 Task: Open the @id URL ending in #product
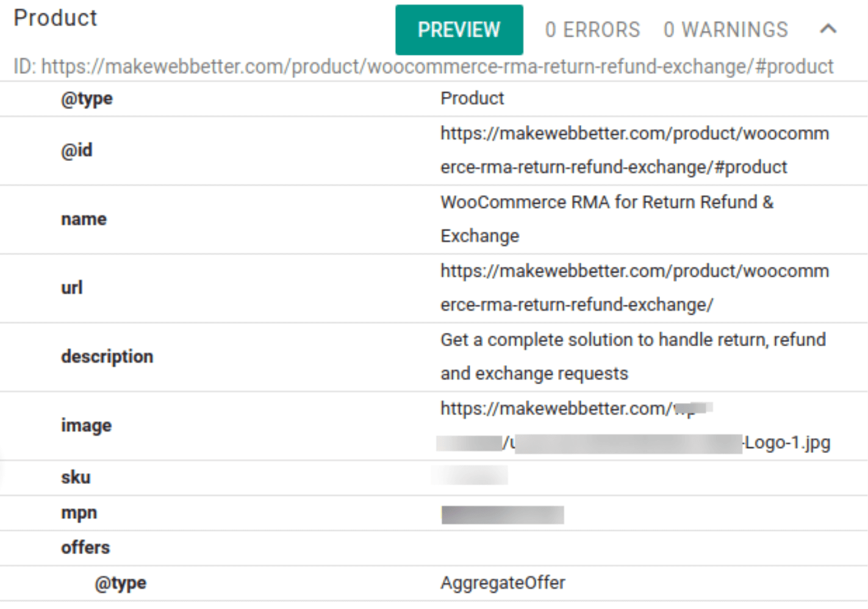coord(634,150)
